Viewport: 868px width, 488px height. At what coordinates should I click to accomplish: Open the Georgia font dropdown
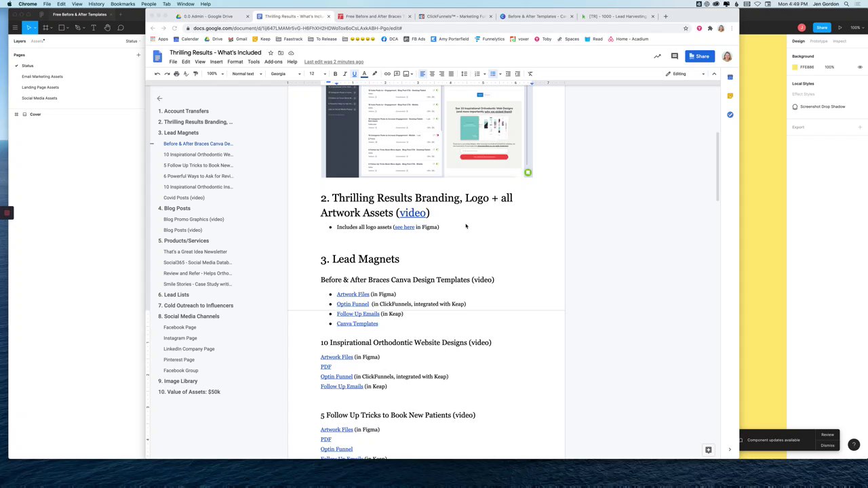285,74
